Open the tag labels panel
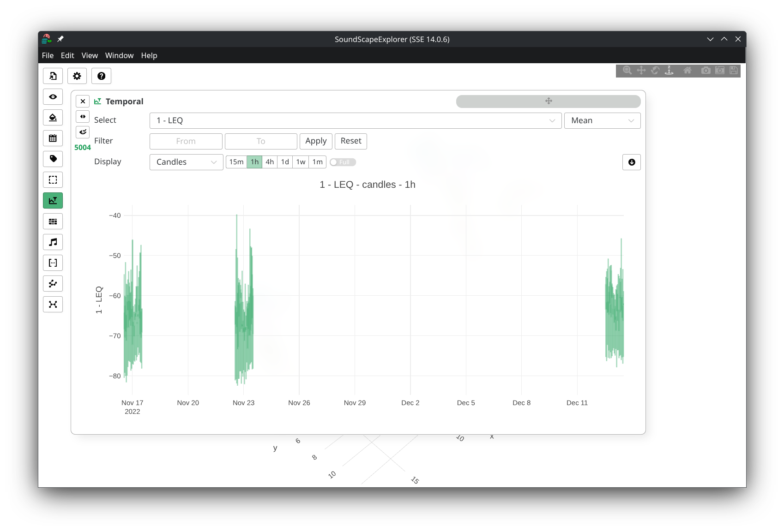The image size is (784, 532). [x=53, y=159]
